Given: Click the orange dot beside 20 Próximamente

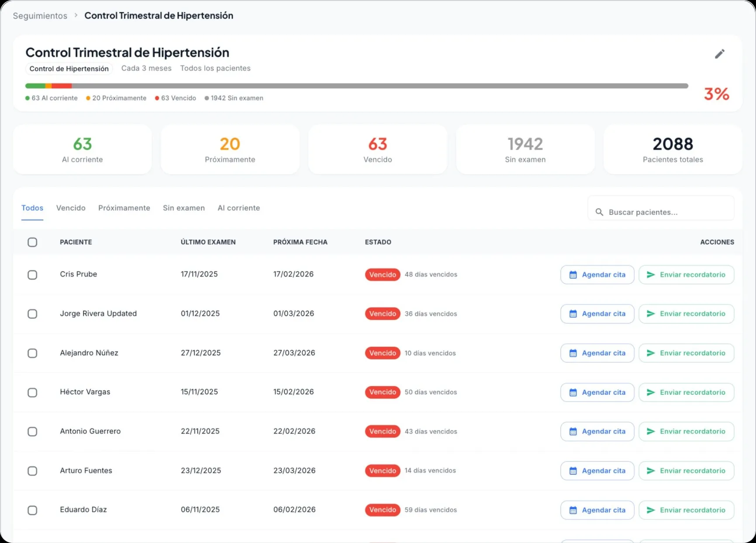Looking at the screenshot, I should 88,98.
